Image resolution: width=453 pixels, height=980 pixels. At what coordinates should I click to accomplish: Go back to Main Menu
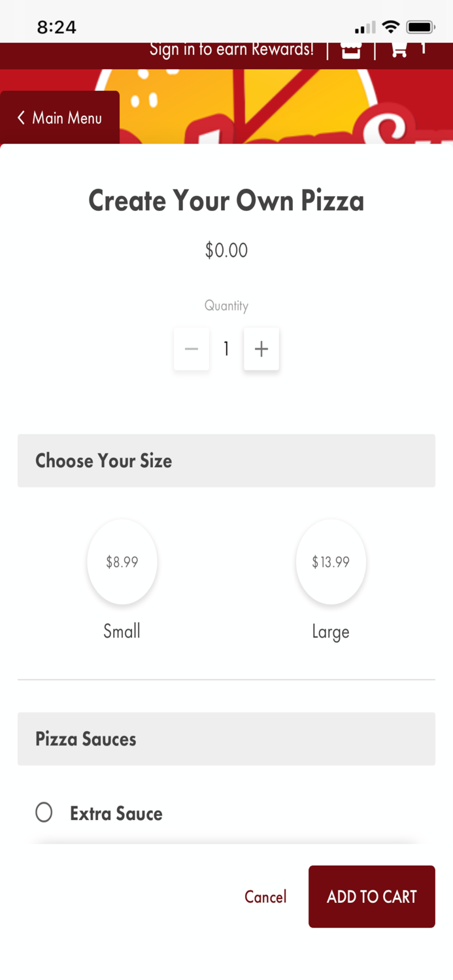point(67,118)
